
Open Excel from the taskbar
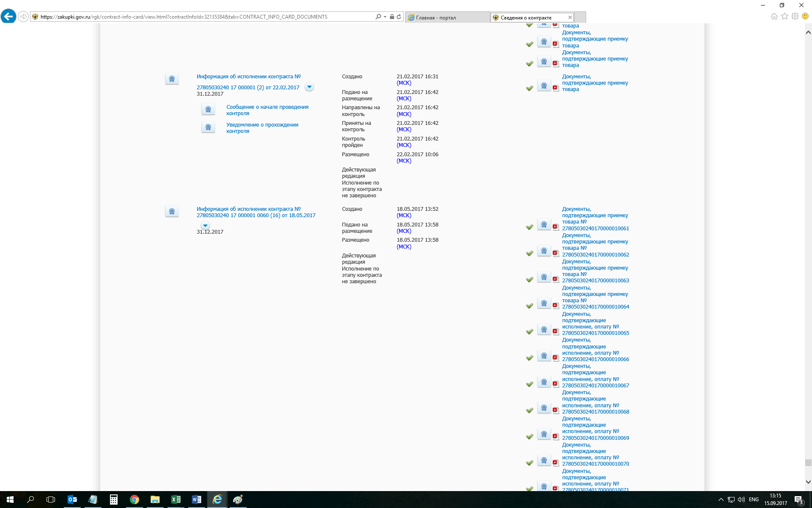point(176,500)
